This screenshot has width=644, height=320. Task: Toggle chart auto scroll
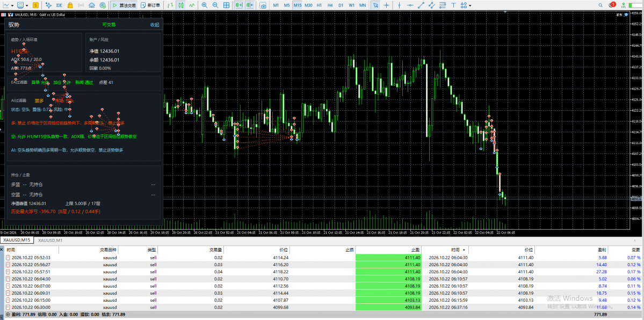click(x=238, y=5)
